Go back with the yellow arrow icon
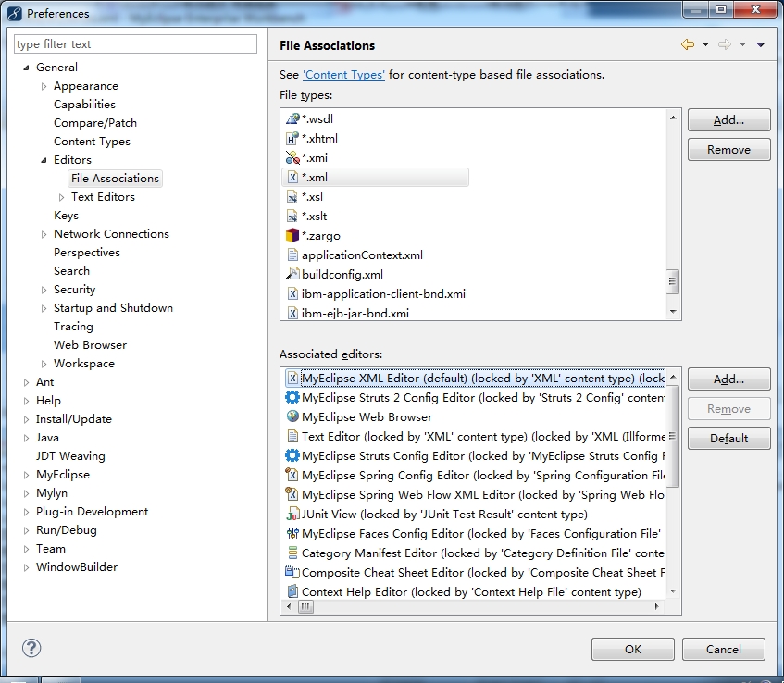 (x=688, y=44)
